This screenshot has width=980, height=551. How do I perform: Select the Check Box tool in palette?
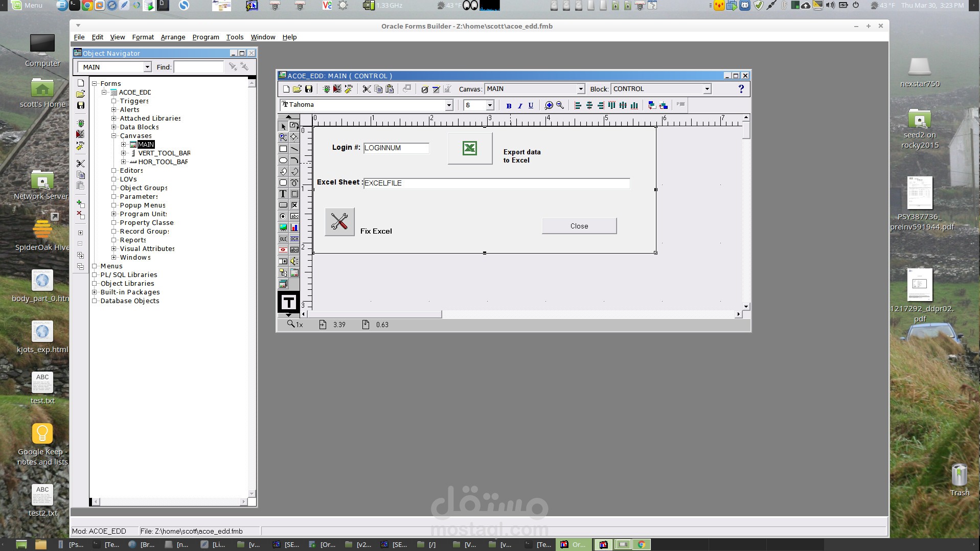click(x=294, y=205)
